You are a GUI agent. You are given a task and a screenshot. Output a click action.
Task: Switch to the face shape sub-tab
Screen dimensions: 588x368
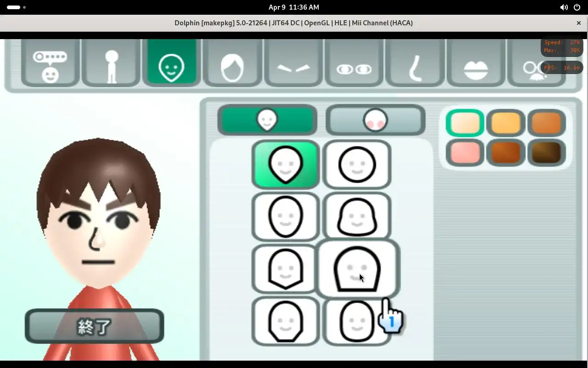pos(267,120)
